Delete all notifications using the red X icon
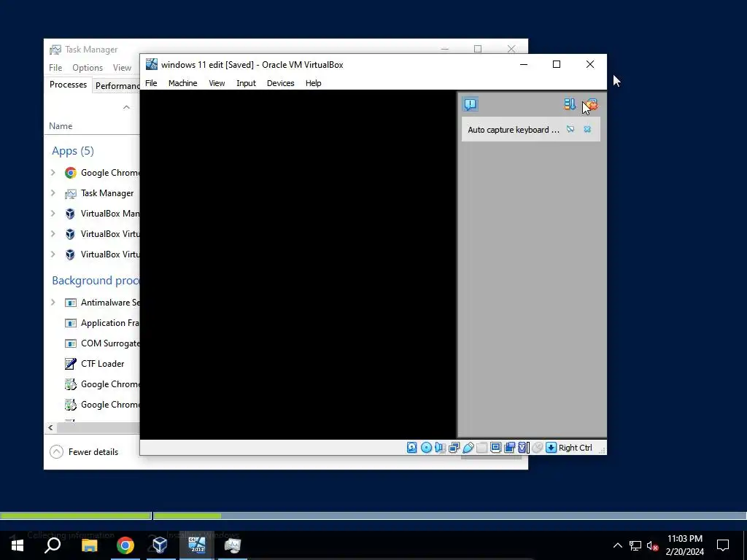 pyautogui.click(x=592, y=104)
